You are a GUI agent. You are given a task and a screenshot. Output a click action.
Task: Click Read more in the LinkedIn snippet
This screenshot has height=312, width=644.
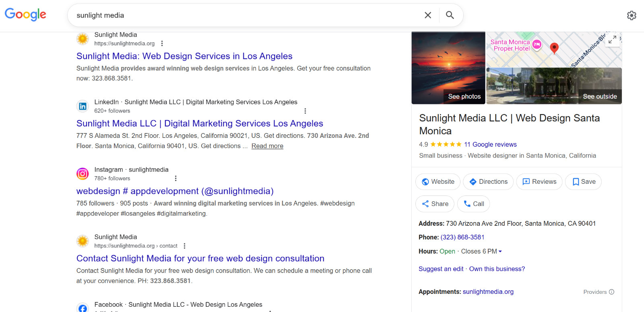tap(267, 146)
